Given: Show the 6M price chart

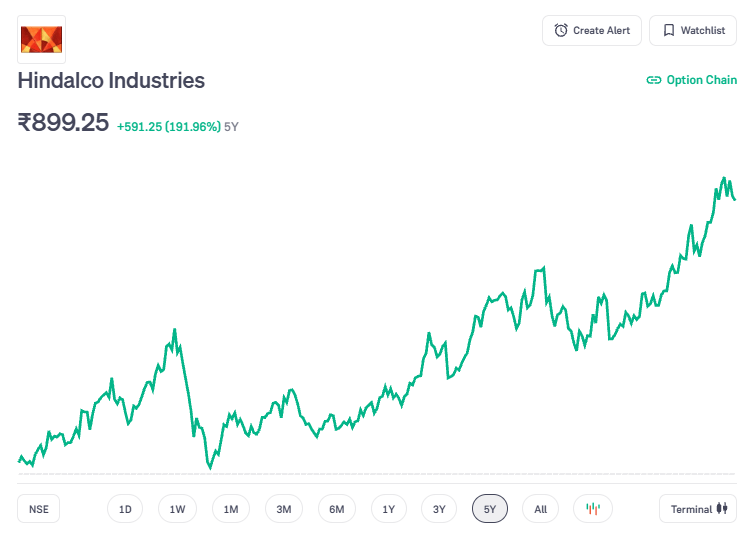Looking at the screenshot, I should pos(337,509).
